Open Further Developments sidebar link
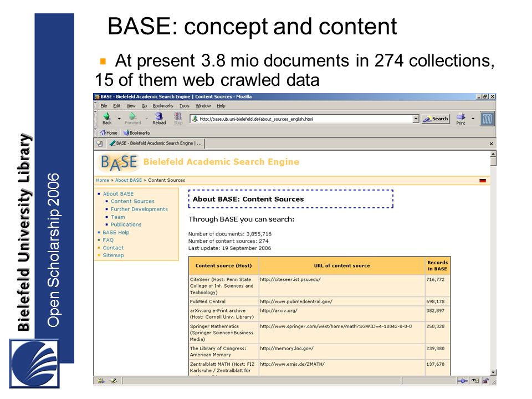The height and width of the screenshot is (399, 532). (x=139, y=209)
